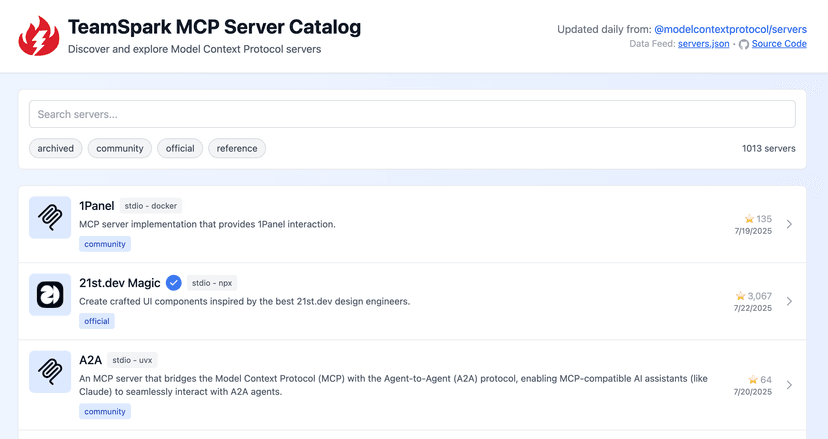Click the 135 star count
The height and width of the screenshot is (439, 828).
pos(764,219)
